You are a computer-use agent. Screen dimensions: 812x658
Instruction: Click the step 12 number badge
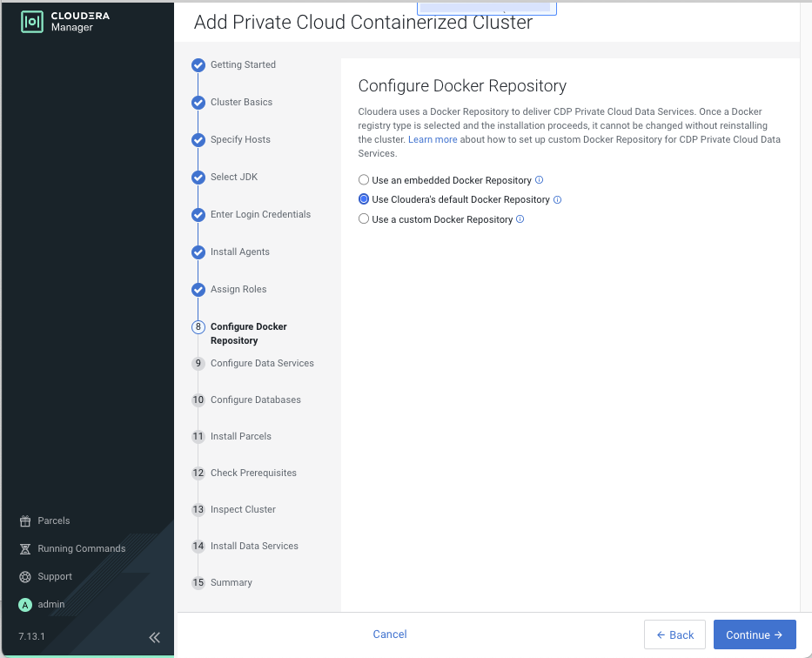click(198, 473)
